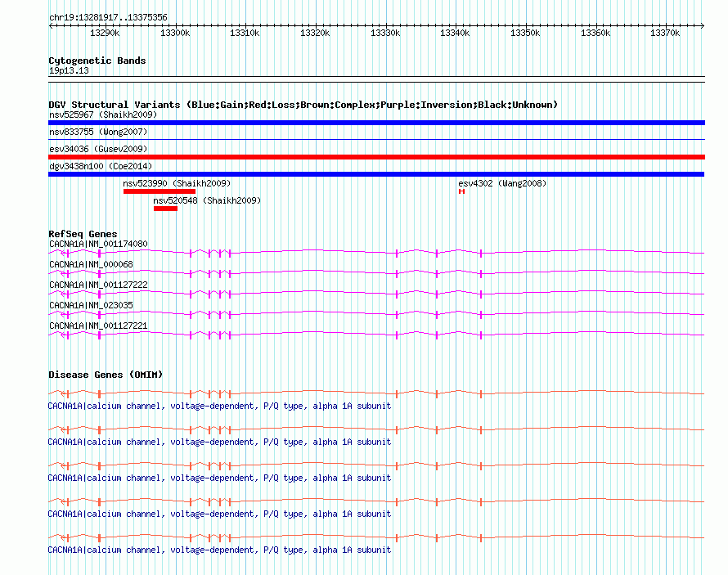Viewport: 728px width, 575px height.
Task: Select the Cytogenetic Bands track title
Action: [x=97, y=61]
